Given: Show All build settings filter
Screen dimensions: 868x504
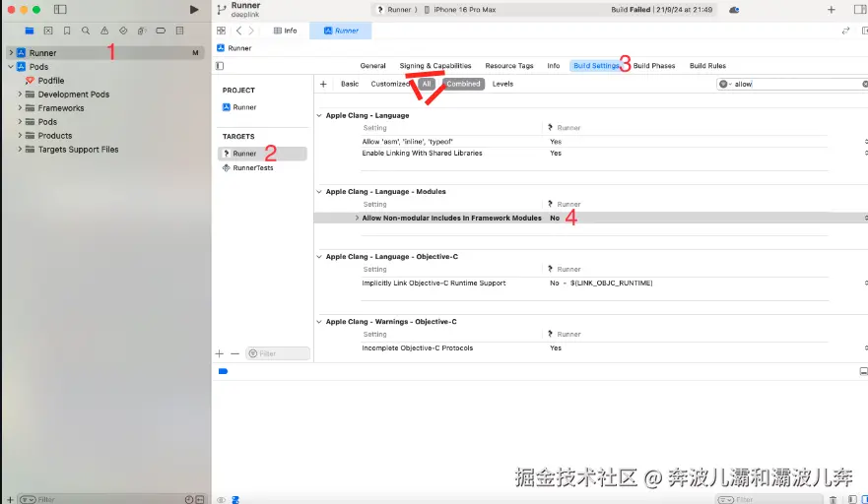Looking at the screenshot, I should 427,84.
